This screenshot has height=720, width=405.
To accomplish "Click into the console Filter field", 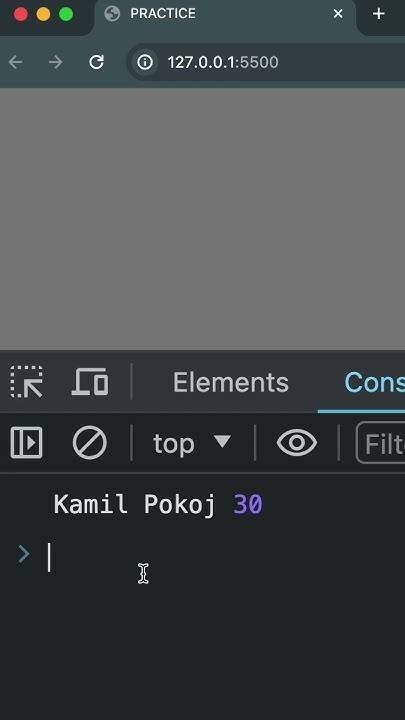I will (381, 443).
